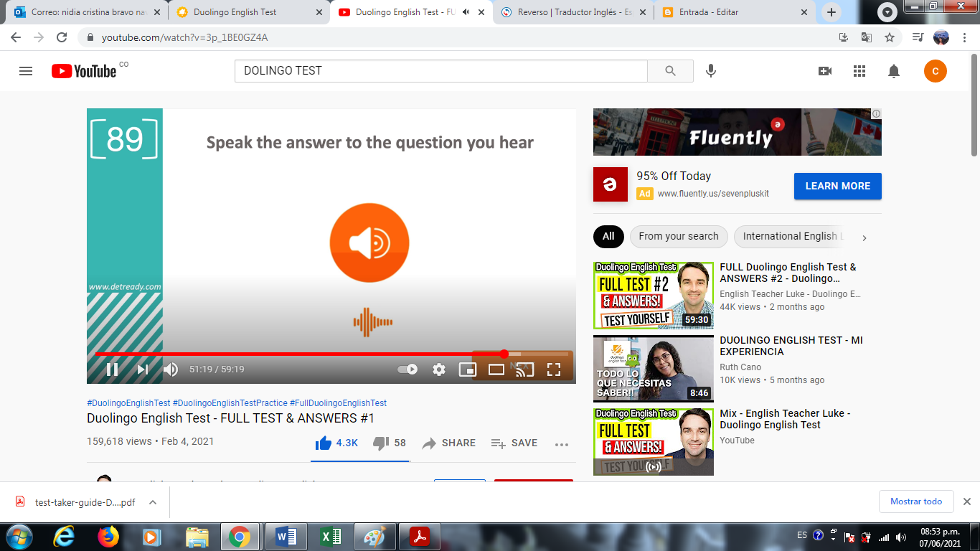980x551 pixels.
Task: Open the YouTube apps grid
Action: click(859, 71)
